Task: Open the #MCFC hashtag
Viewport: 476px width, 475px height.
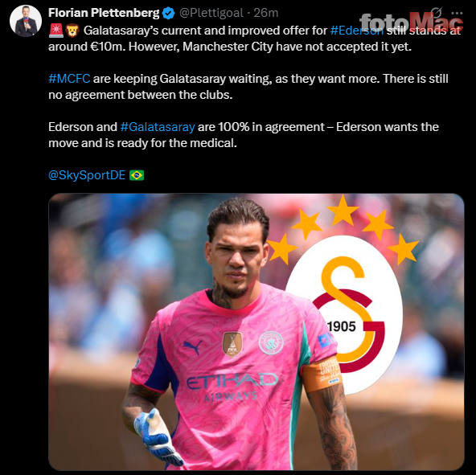Action: click(69, 79)
